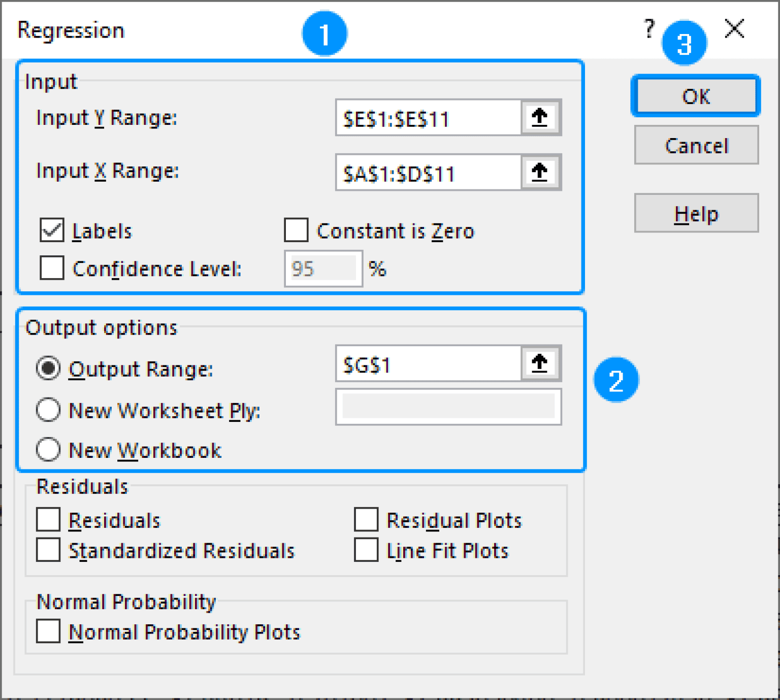Check the Residuals option

(48, 519)
